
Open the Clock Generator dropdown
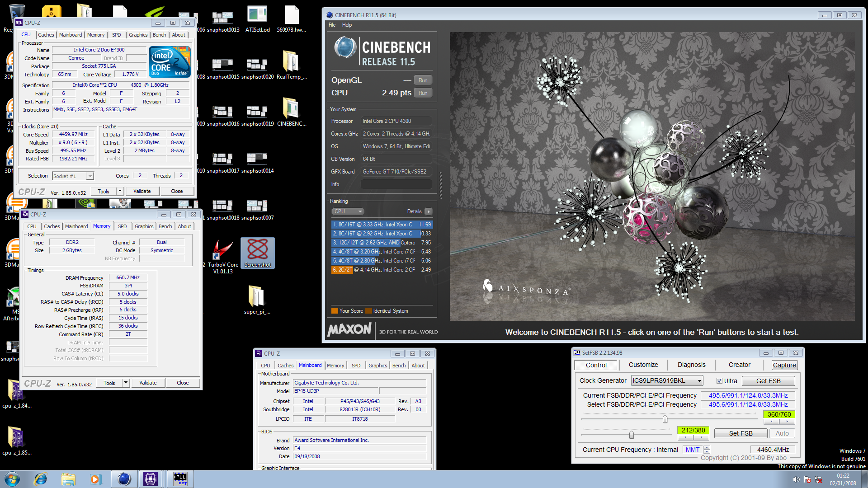tap(667, 381)
